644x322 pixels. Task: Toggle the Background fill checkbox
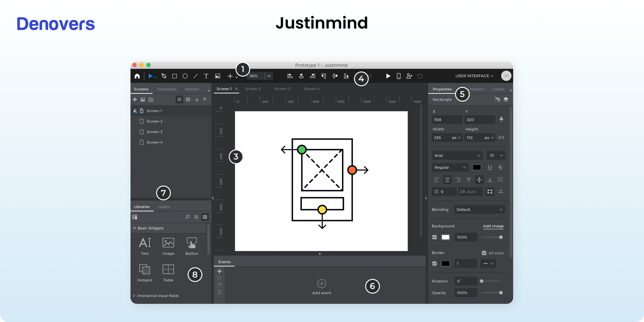tap(435, 237)
